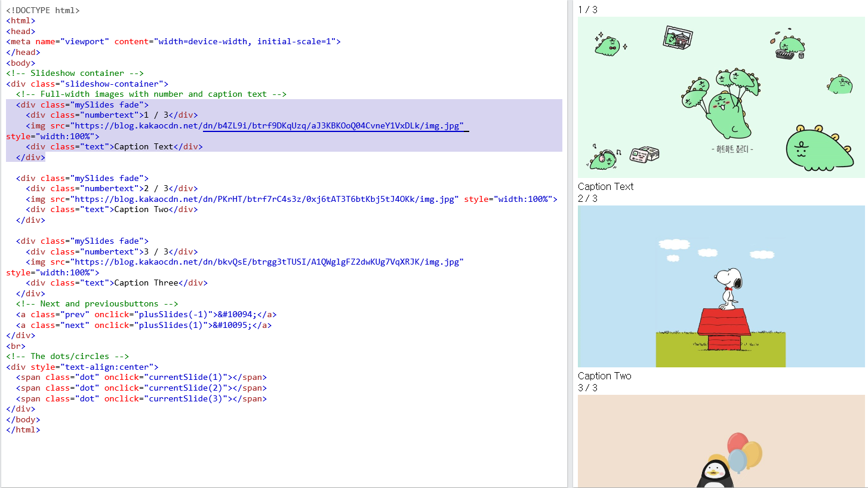This screenshot has height=488, width=868.
Task: Click the Snoopy doghouse slide image in preview
Action: 721,286
